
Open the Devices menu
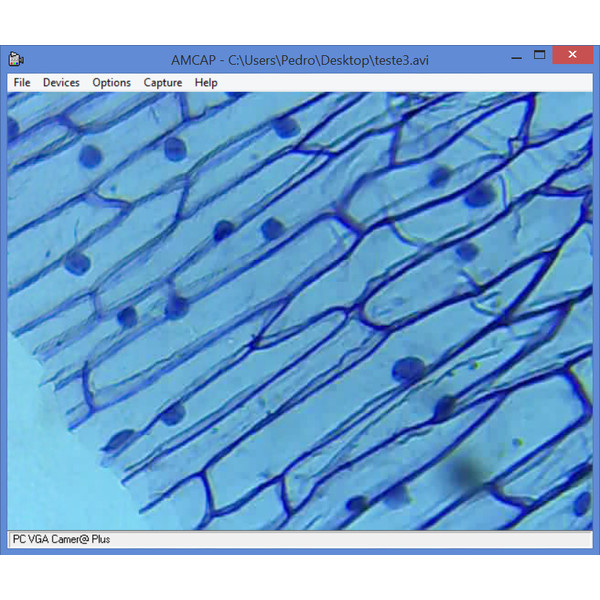click(61, 83)
